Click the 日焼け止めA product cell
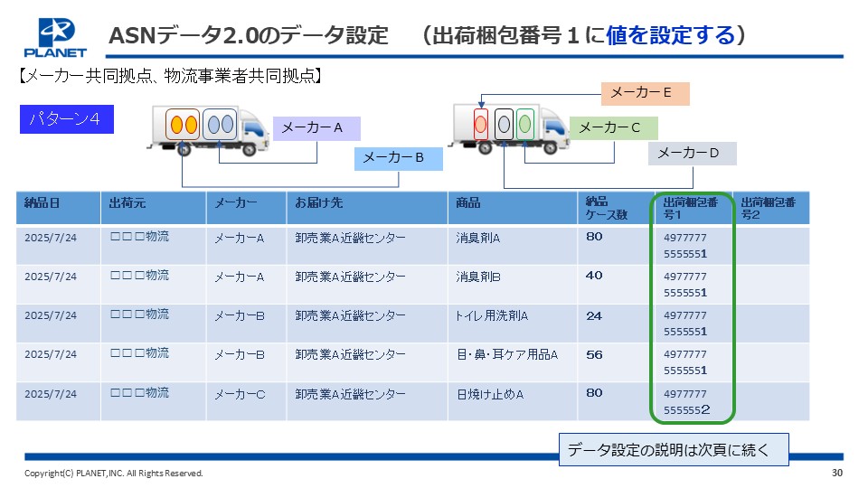 [512, 401]
